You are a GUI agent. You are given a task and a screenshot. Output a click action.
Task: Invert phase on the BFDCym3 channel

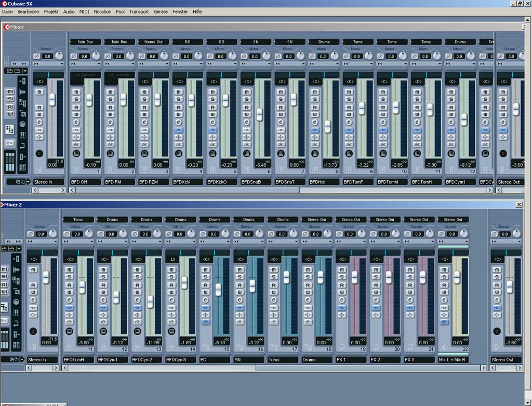tap(169, 234)
